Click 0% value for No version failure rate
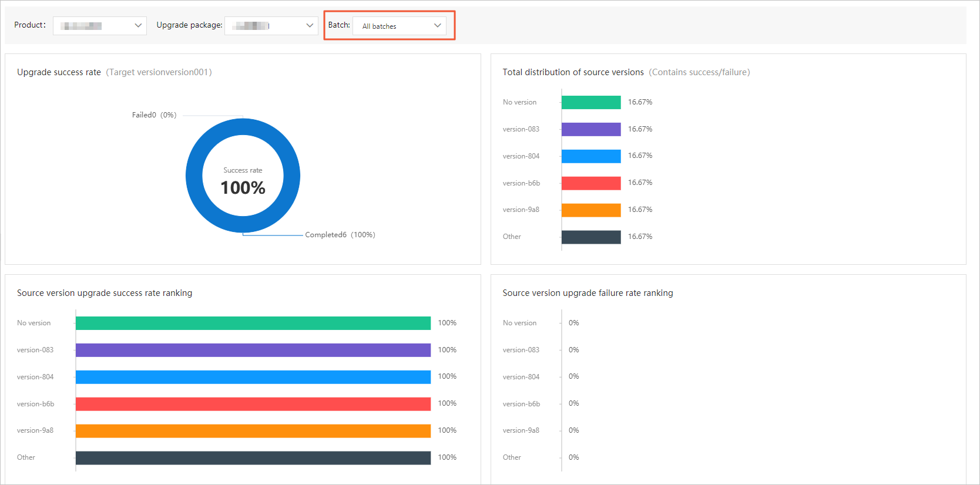Image resolution: width=980 pixels, height=485 pixels. [x=574, y=323]
